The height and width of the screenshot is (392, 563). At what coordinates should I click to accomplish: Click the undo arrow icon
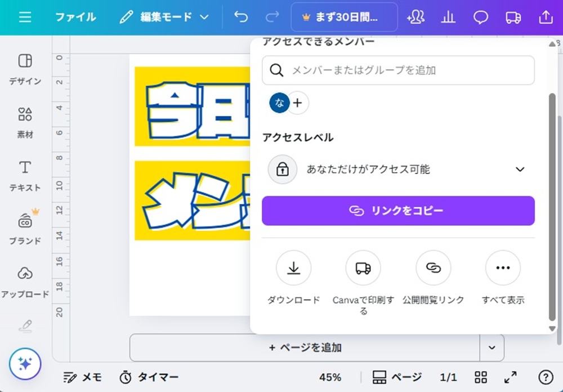point(241,17)
